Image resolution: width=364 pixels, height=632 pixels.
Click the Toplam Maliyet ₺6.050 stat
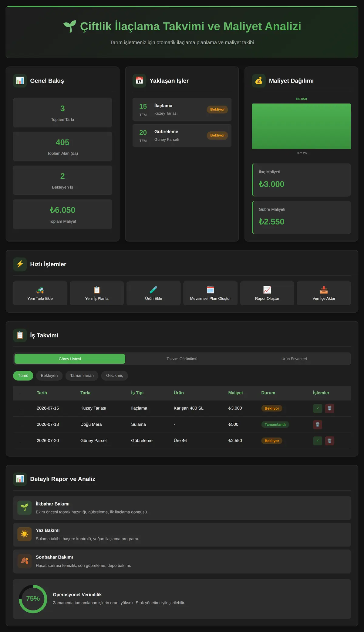(62, 214)
